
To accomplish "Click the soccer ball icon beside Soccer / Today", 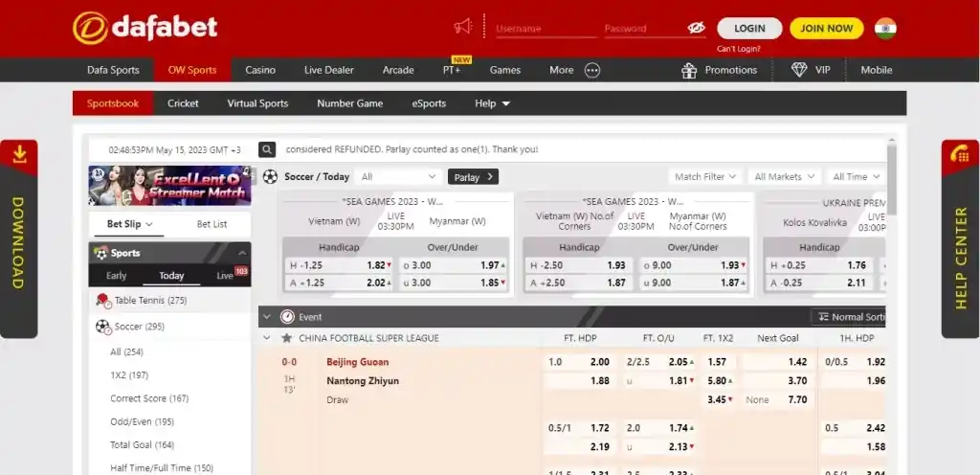I will point(270,177).
